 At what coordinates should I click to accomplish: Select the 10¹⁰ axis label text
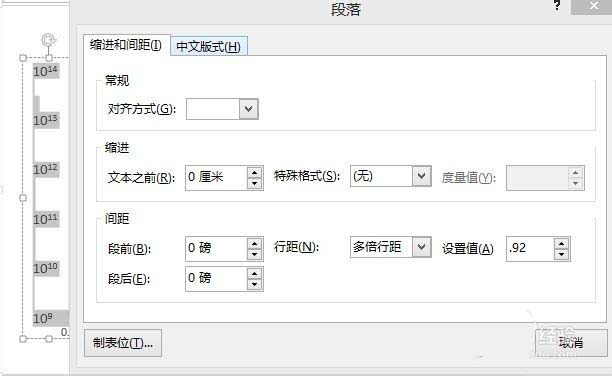pos(45,268)
